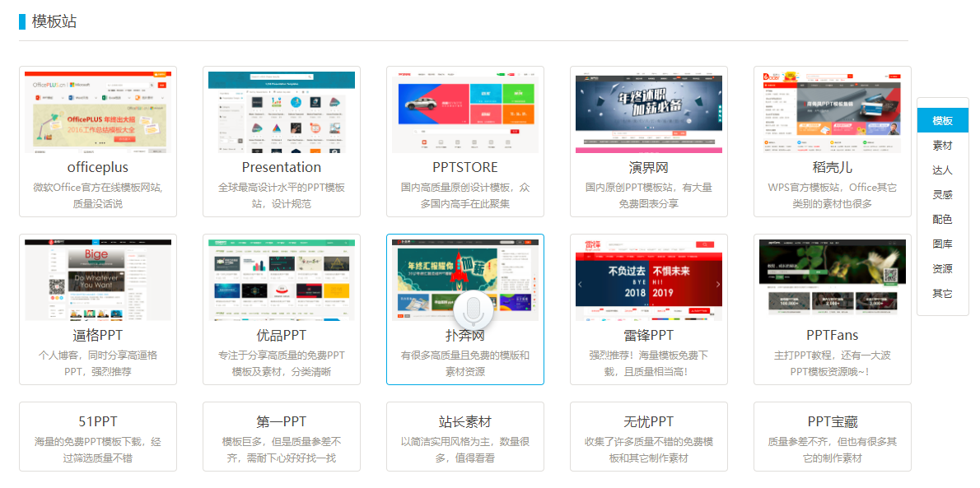
Task: Click description 国内原创PPT模板站
Action: pyautogui.click(x=649, y=196)
